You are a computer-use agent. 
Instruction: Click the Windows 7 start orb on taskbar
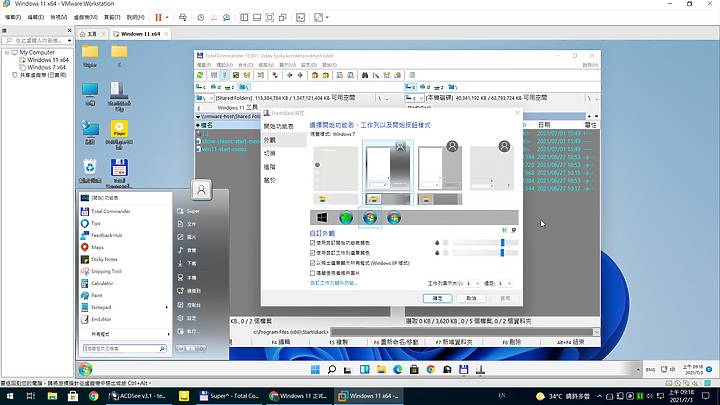coord(85,369)
